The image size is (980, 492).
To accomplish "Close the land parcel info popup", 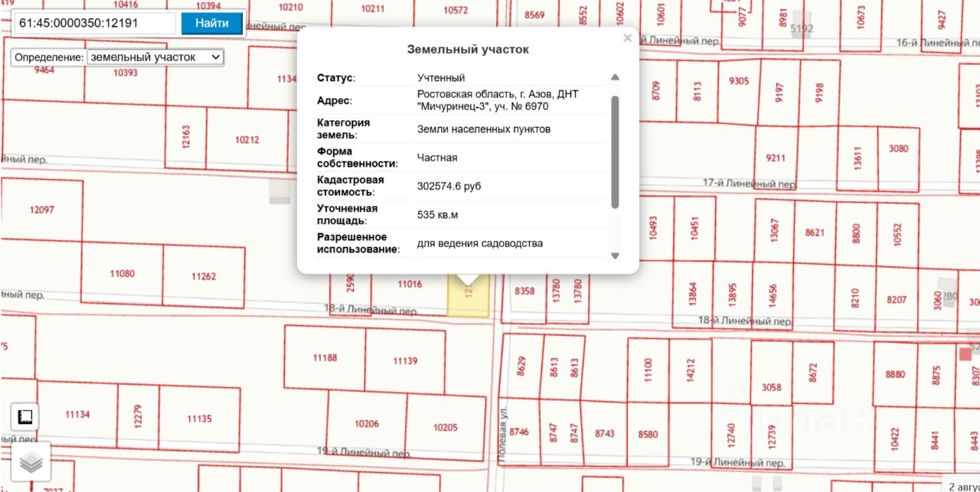I will pyautogui.click(x=628, y=38).
